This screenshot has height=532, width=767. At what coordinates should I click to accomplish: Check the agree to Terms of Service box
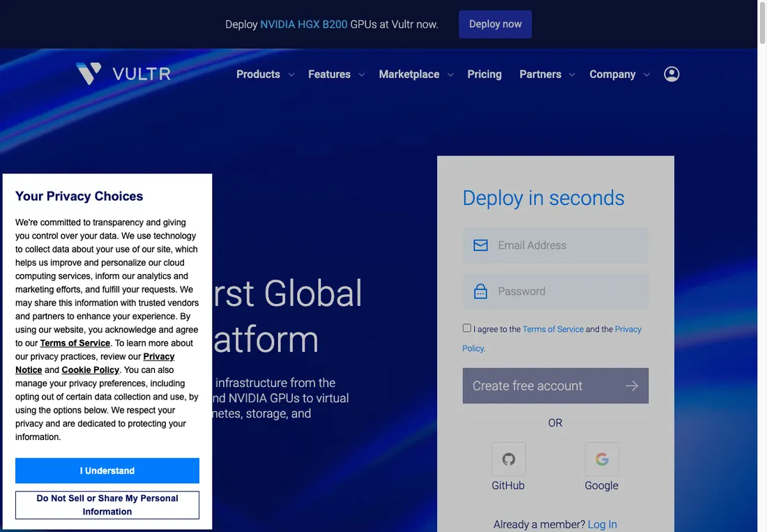(466, 328)
